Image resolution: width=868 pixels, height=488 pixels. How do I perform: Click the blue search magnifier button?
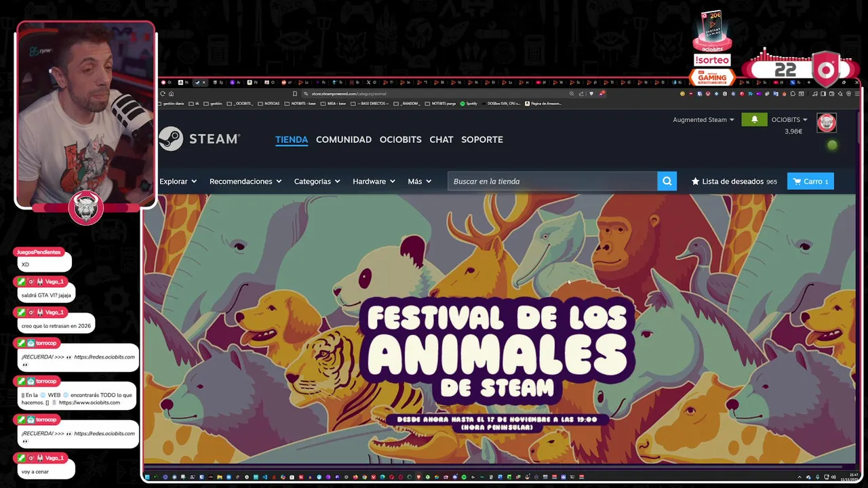coord(667,181)
